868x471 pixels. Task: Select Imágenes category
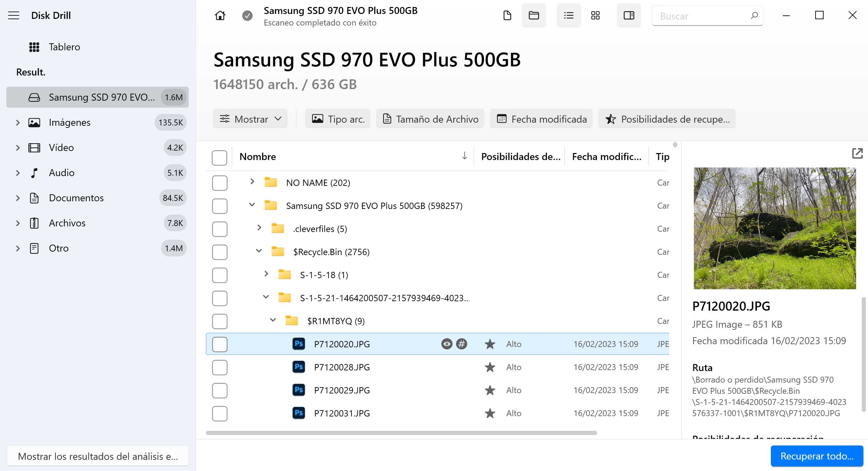97,123
